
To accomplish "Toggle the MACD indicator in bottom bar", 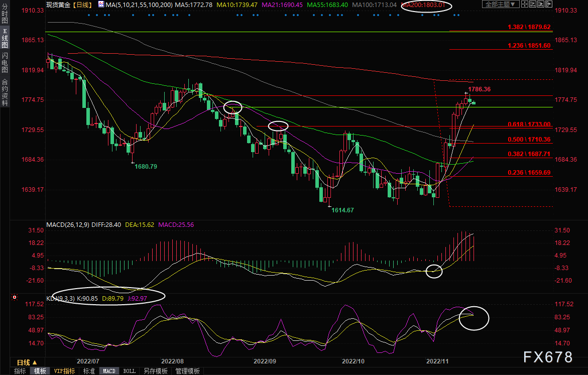I will click(109, 371).
